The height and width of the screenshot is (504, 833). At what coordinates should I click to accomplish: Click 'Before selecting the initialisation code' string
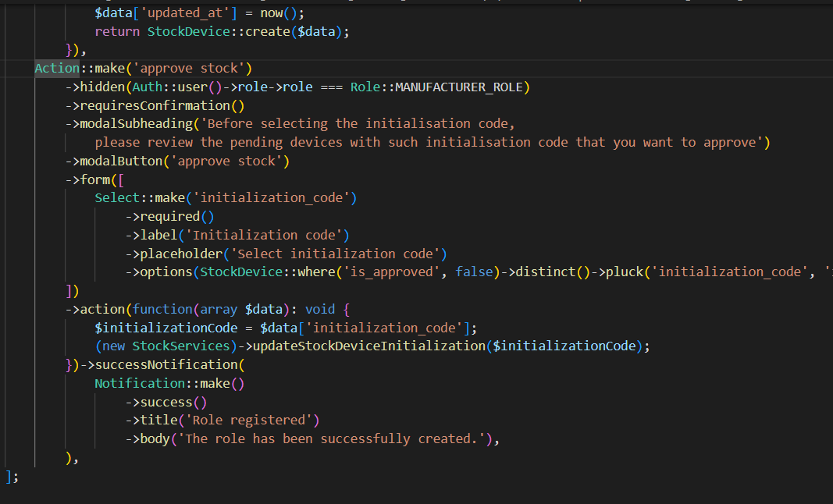point(358,124)
